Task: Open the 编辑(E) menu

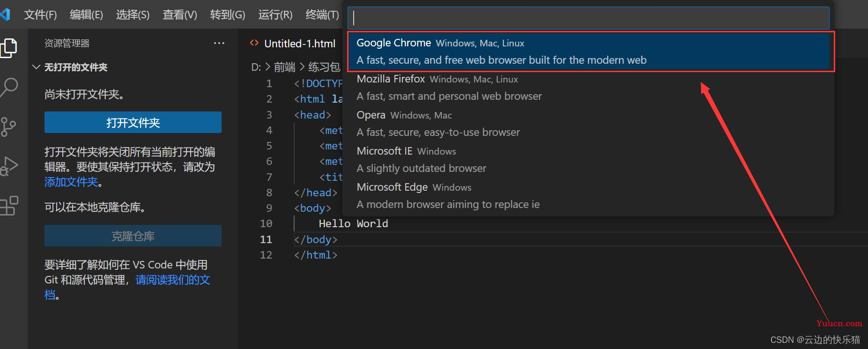Action: point(86,15)
